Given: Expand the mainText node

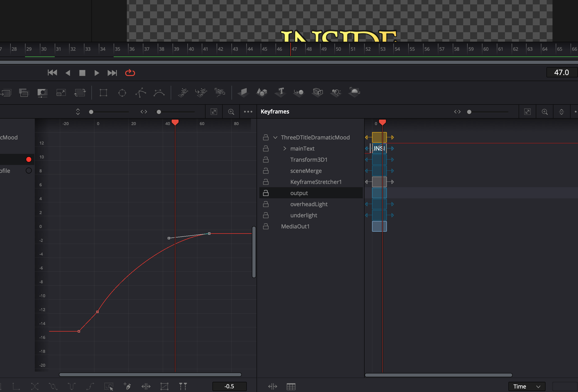Looking at the screenshot, I should point(285,149).
